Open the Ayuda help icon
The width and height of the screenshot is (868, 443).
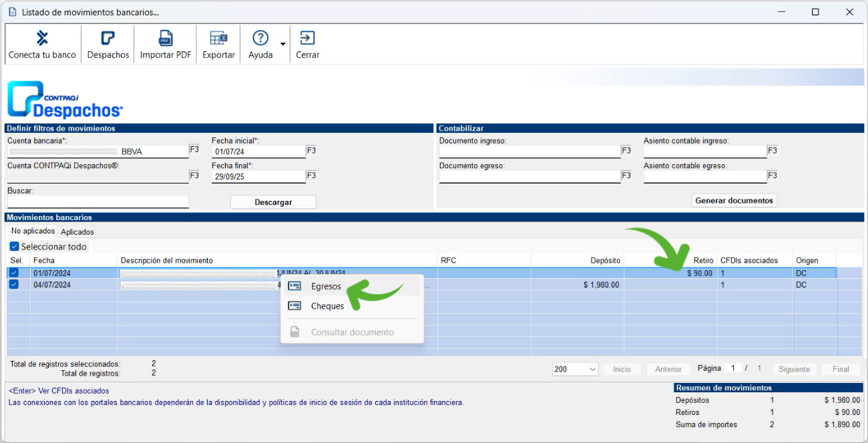click(260, 39)
